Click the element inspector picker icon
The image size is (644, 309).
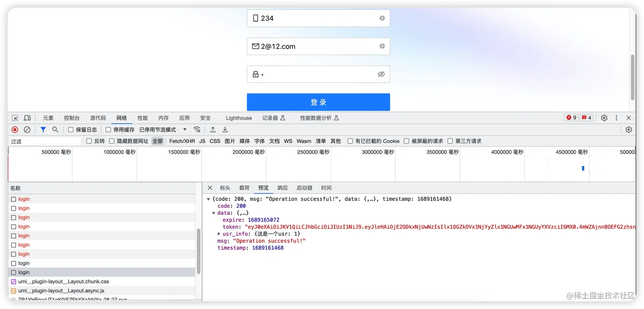pos(15,118)
